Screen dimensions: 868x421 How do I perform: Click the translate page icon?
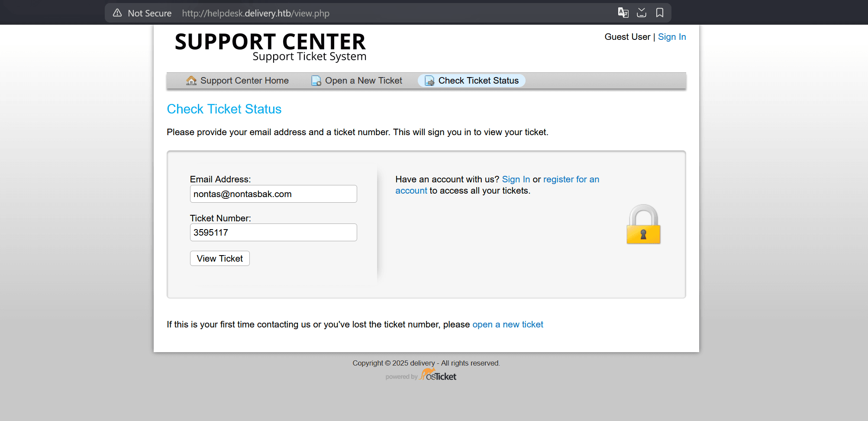tap(623, 13)
